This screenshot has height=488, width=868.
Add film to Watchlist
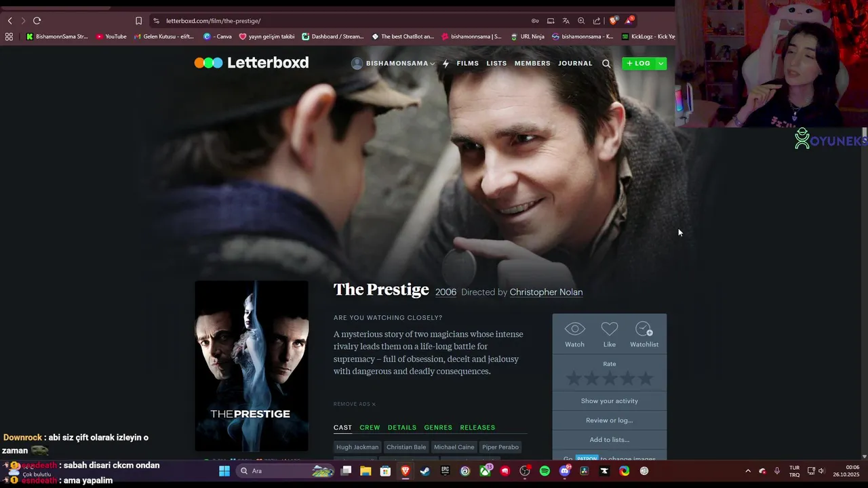tap(644, 335)
